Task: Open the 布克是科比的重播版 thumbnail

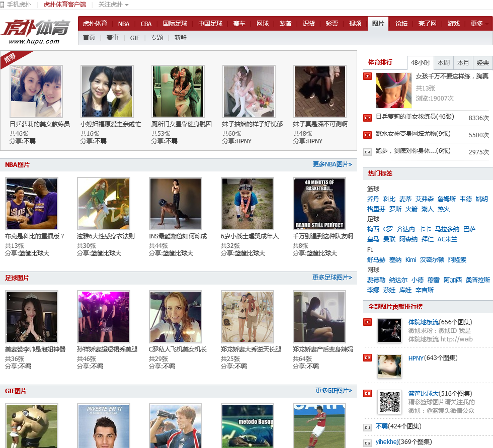Action: (31, 204)
